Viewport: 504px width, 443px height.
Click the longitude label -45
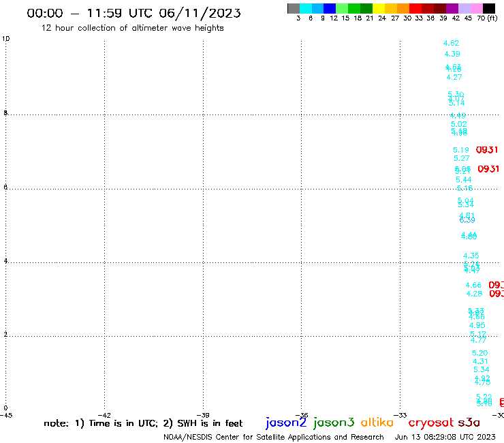click(6, 416)
